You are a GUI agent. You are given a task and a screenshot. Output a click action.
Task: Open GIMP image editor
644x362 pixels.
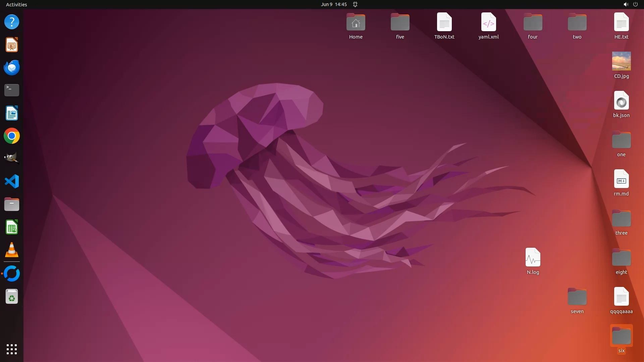click(x=12, y=158)
